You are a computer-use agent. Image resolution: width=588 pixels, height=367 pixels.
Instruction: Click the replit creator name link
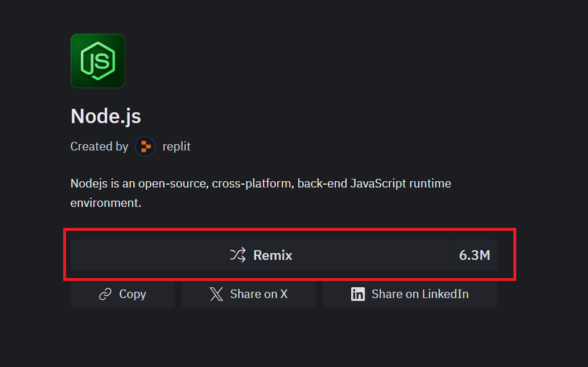coord(176,146)
